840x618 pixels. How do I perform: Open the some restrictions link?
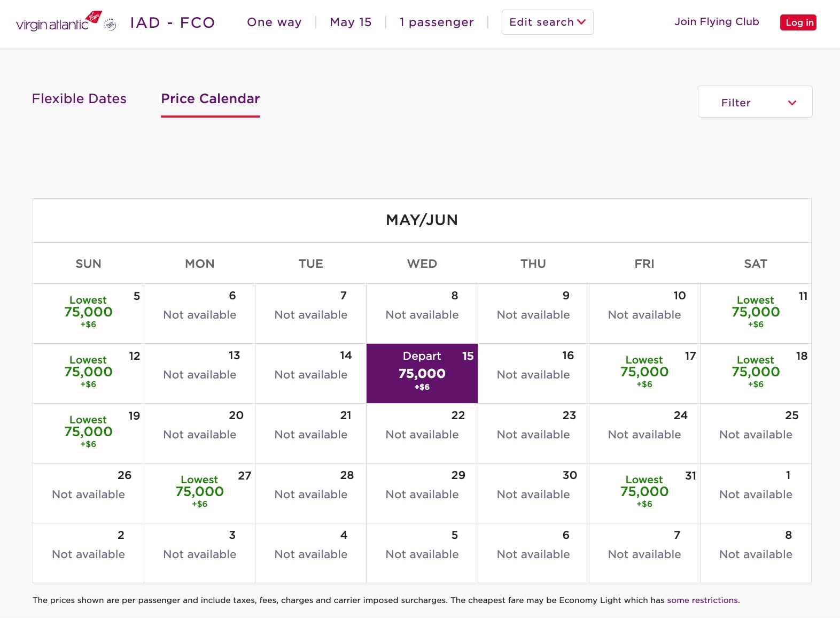pyautogui.click(x=702, y=600)
